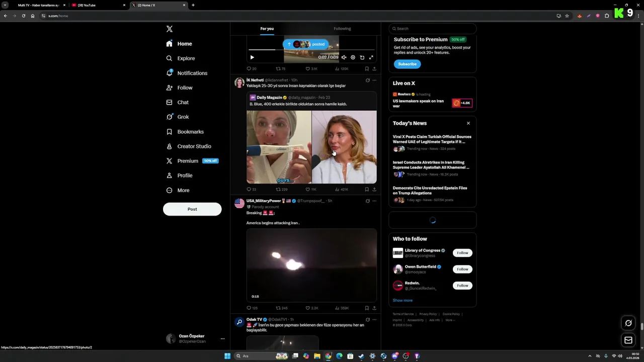
Task: Follow Library of Congress
Action: (x=462, y=253)
